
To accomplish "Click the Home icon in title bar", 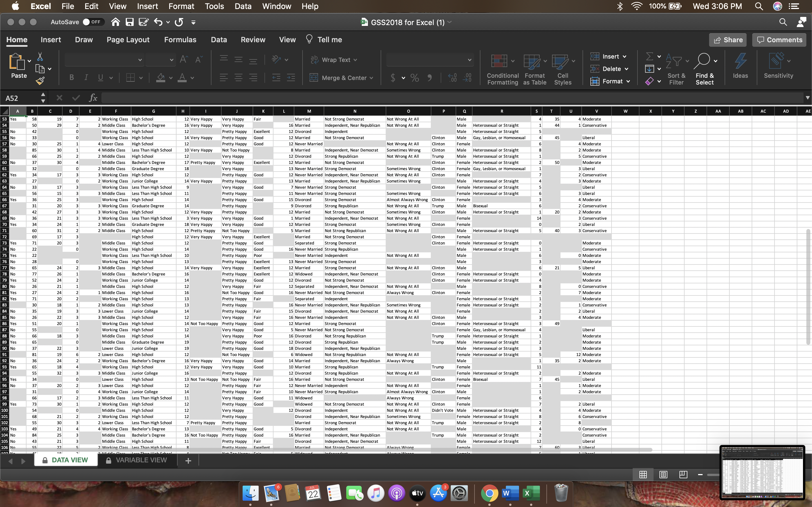I will tap(115, 22).
